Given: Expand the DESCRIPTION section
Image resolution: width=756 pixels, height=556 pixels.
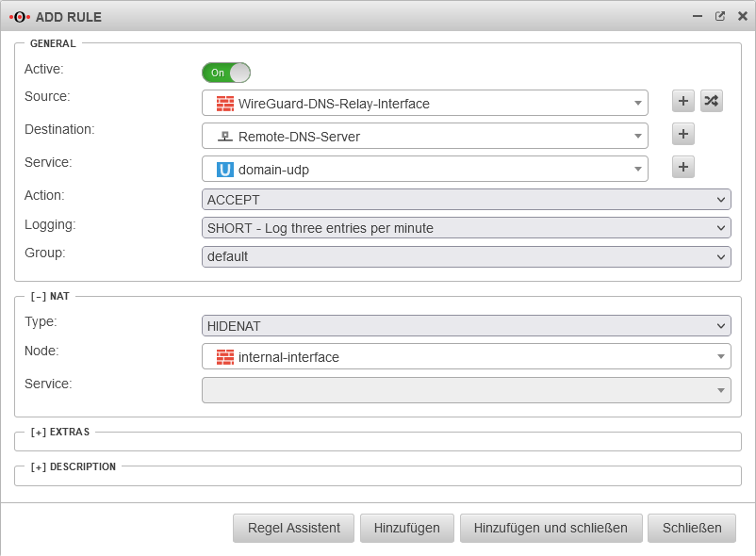Looking at the screenshot, I should (x=73, y=466).
